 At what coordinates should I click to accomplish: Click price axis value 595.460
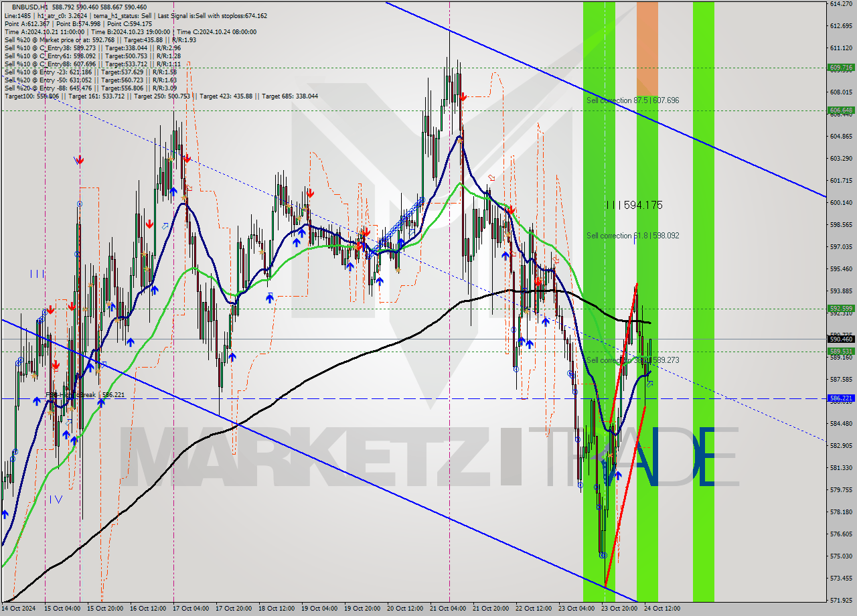coord(841,268)
